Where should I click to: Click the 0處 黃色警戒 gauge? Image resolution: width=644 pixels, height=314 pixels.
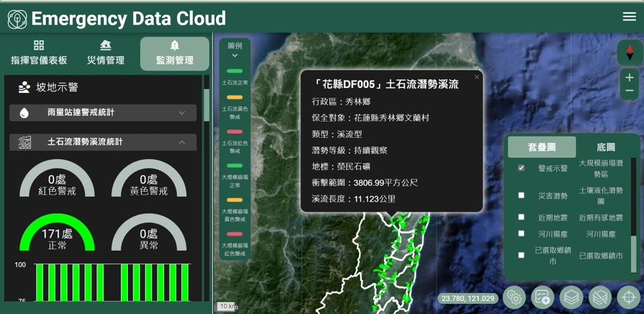[148, 178]
